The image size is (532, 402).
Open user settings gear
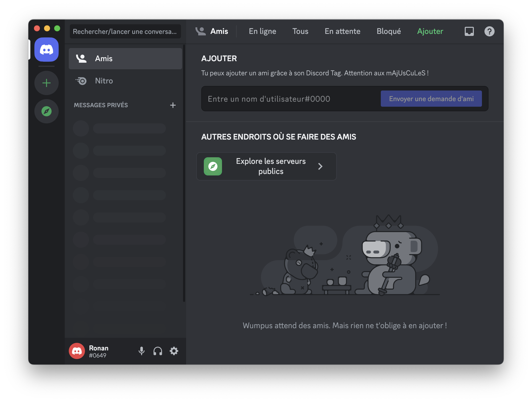[x=174, y=351]
